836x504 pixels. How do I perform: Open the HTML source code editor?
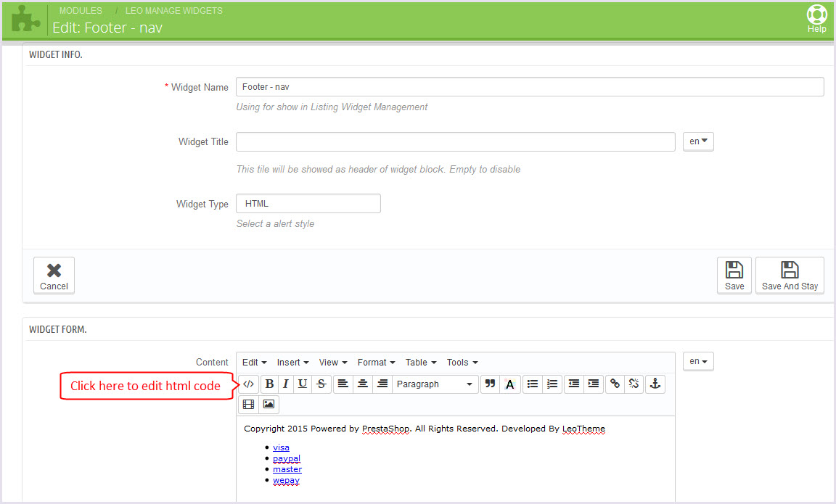(249, 384)
